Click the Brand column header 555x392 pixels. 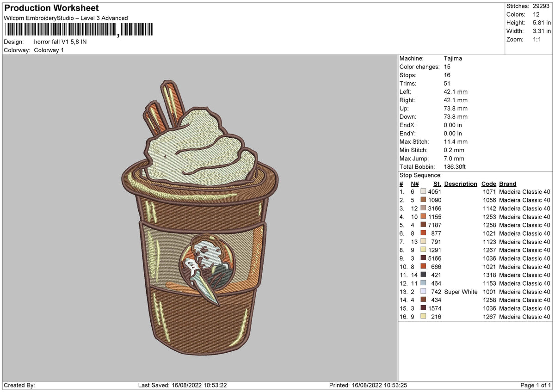(x=508, y=184)
